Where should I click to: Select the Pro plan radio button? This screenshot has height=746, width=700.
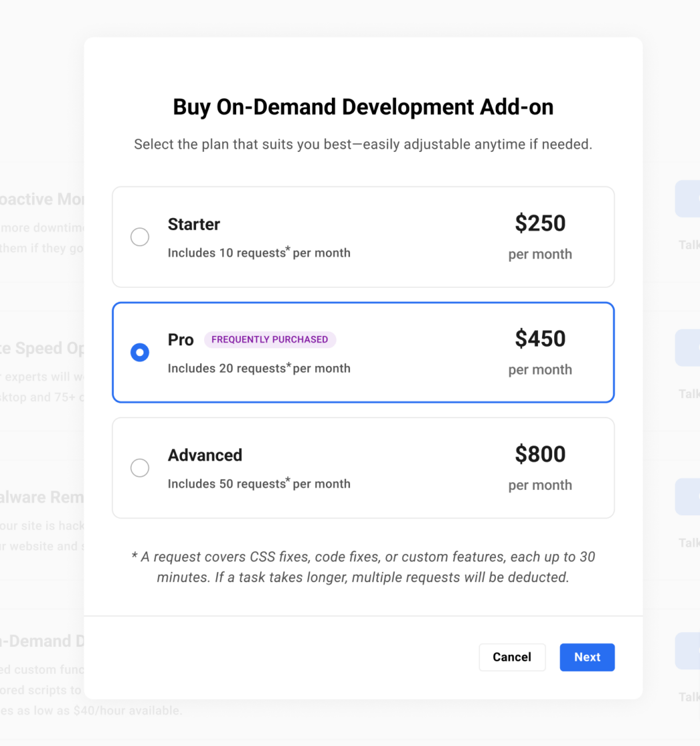(x=140, y=352)
